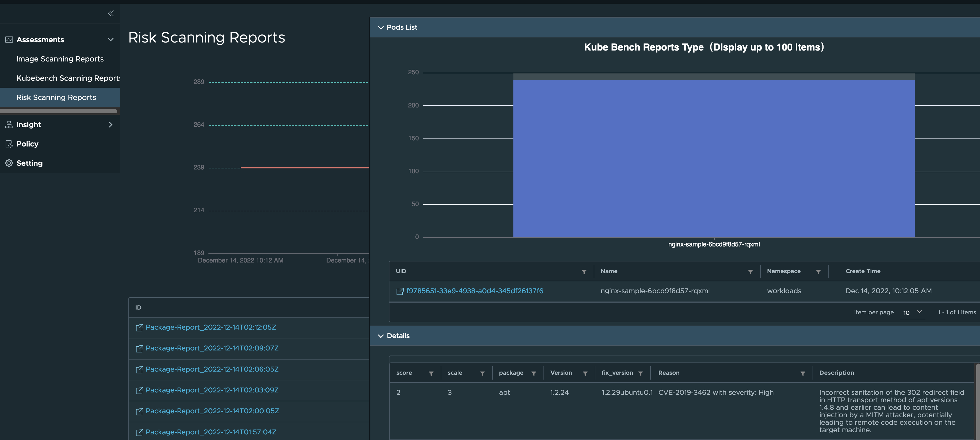Expand the Insight menu chevron
980x440 pixels.
[x=110, y=124]
